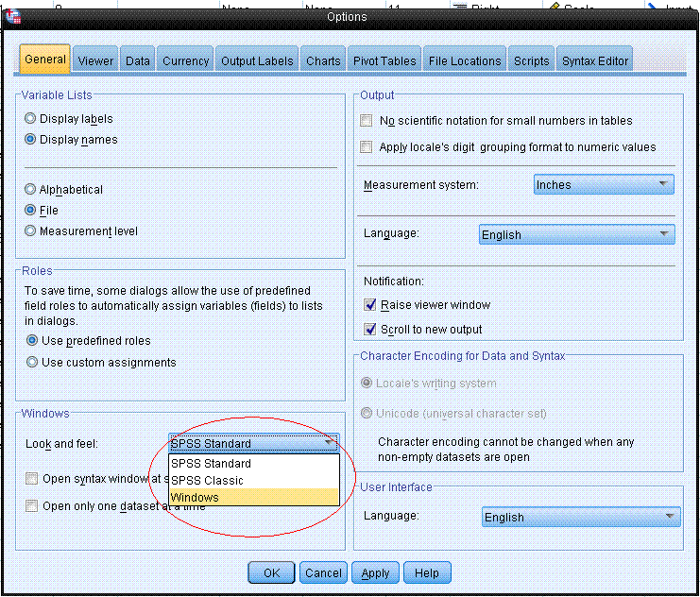This screenshot has height=597, width=700.
Task: Choose Alphabetical variable list order
Action: [x=31, y=190]
